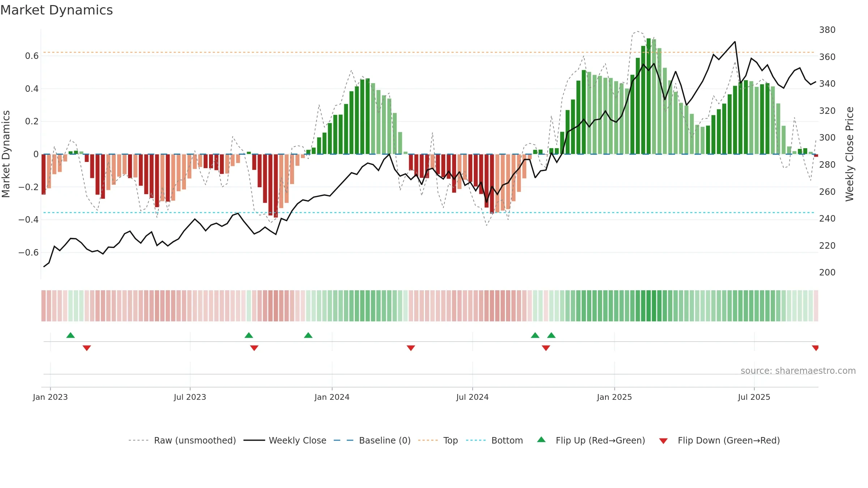Click the −0.4 left axis tick label
The height and width of the screenshot is (488, 868).
pyautogui.click(x=29, y=220)
